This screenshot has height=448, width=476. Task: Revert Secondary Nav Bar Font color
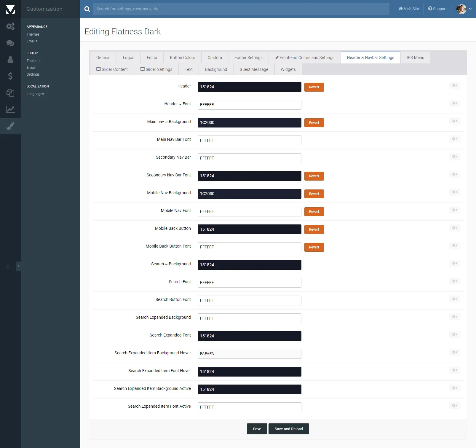click(x=314, y=176)
